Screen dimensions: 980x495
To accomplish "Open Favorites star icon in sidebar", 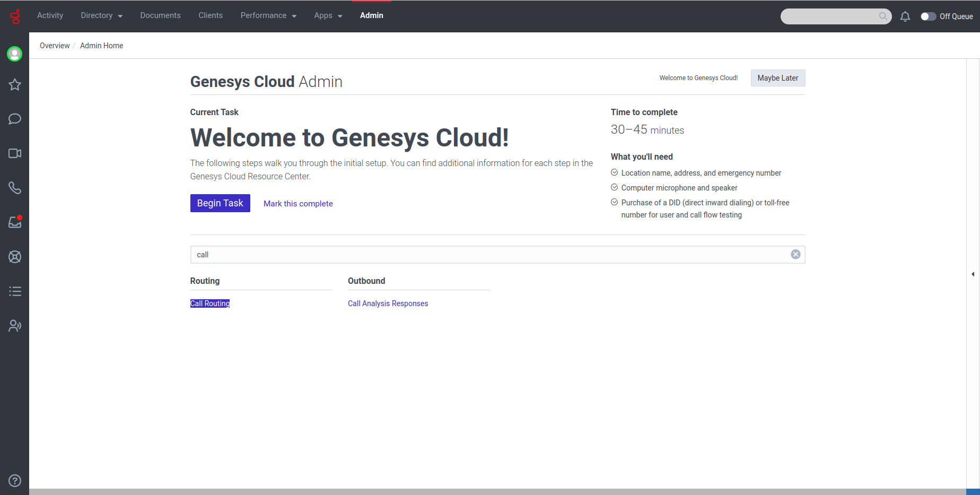I will (x=15, y=84).
